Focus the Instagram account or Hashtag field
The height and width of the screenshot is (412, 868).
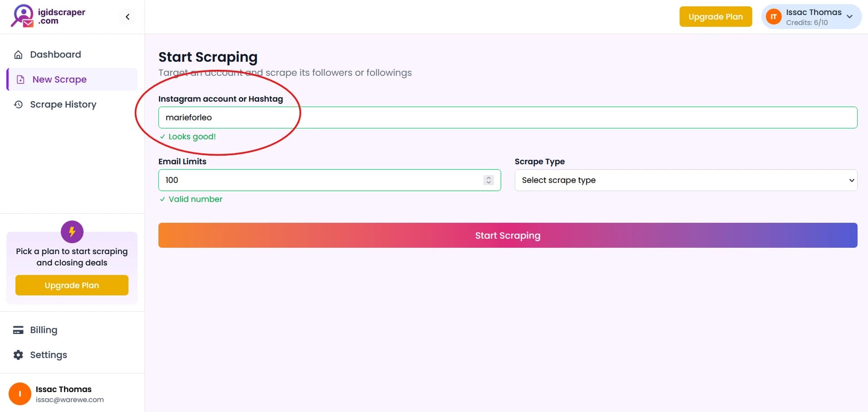click(508, 118)
